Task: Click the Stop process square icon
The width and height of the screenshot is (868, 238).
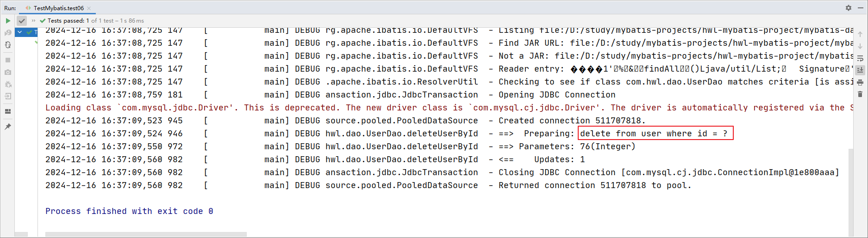Action: (8, 60)
